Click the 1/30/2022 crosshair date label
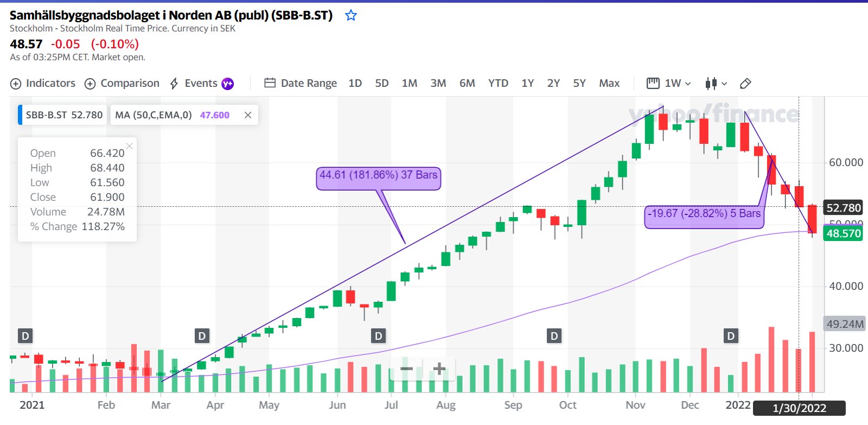Image resolution: width=868 pixels, height=425 pixels. click(x=799, y=408)
